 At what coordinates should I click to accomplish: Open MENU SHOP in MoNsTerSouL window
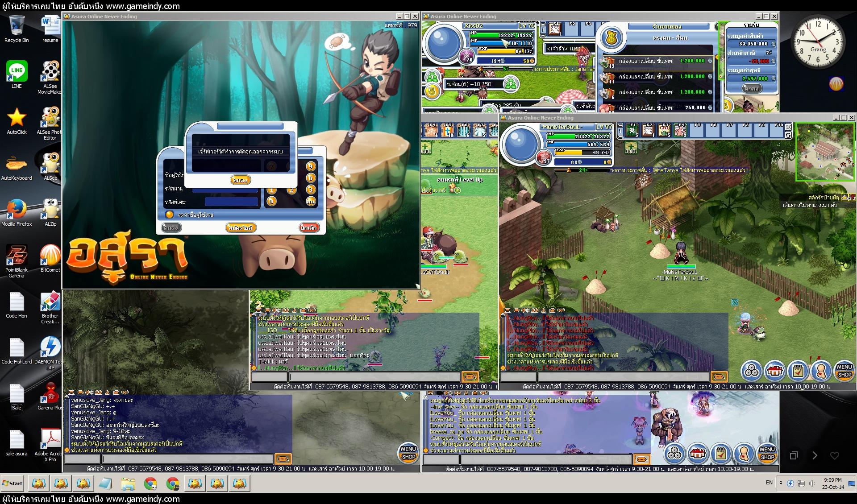(844, 371)
